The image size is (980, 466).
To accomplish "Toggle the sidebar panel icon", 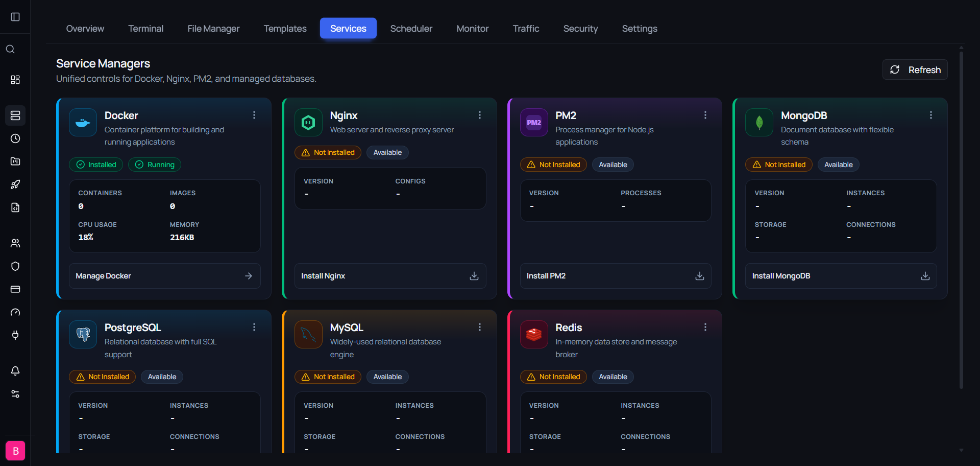I will (15, 17).
